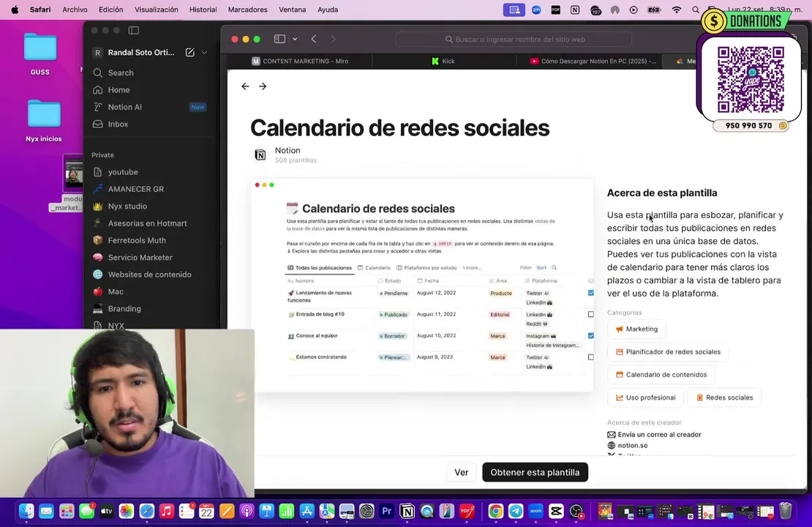Select Plataforma por estado view tab
Viewport: 812px width, 527px height.
point(426,268)
